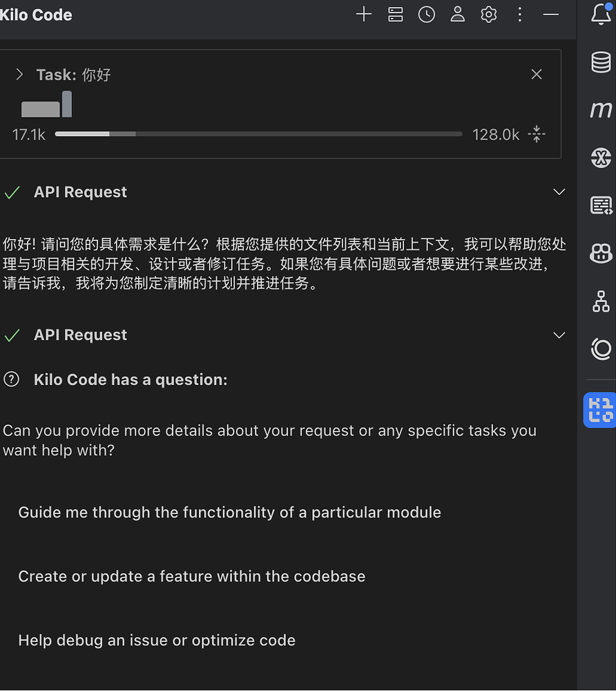Click the context usage progress bar
Viewport: 616px width, 691px height.
pyautogui.click(x=258, y=134)
